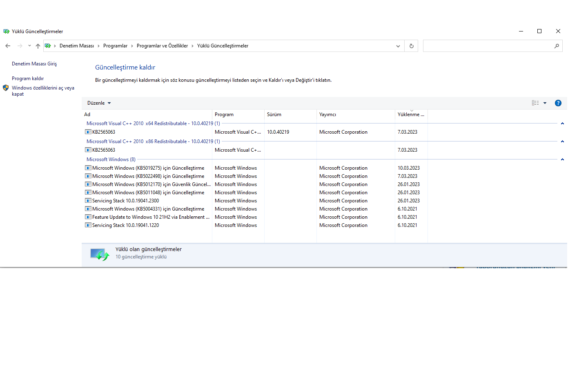
Task: Click the Servicing Stack 10.0.19041.2300 icon
Action: pos(88,201)
